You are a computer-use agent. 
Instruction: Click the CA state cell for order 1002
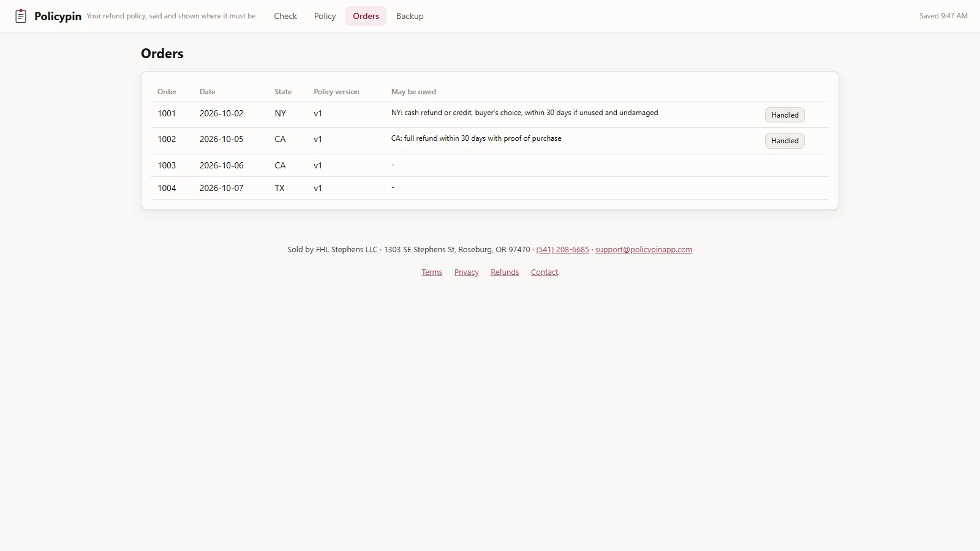click(x=280, y=139)
